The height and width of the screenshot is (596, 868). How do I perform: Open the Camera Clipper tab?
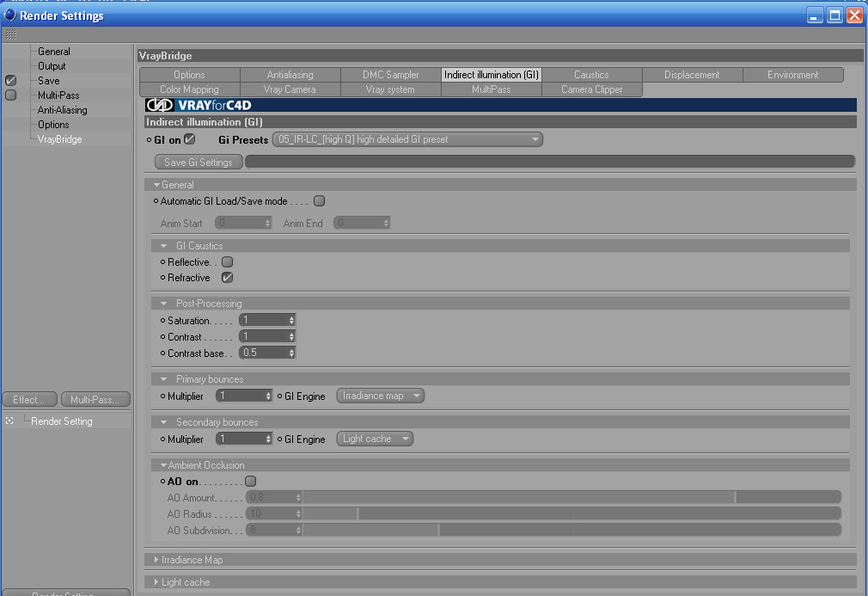pos(592,89)
